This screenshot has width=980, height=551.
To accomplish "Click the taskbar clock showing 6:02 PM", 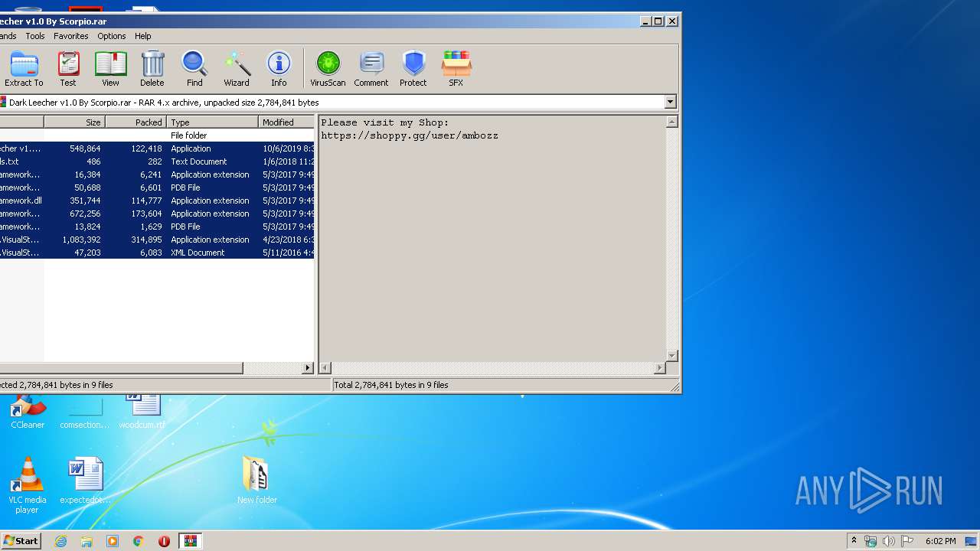I will point(940,541).
